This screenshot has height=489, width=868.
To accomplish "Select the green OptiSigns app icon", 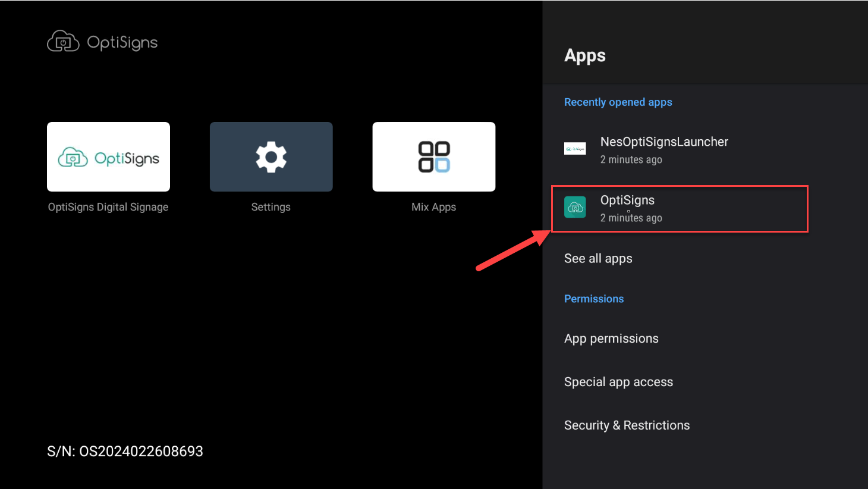I will [x=575, y=207].
